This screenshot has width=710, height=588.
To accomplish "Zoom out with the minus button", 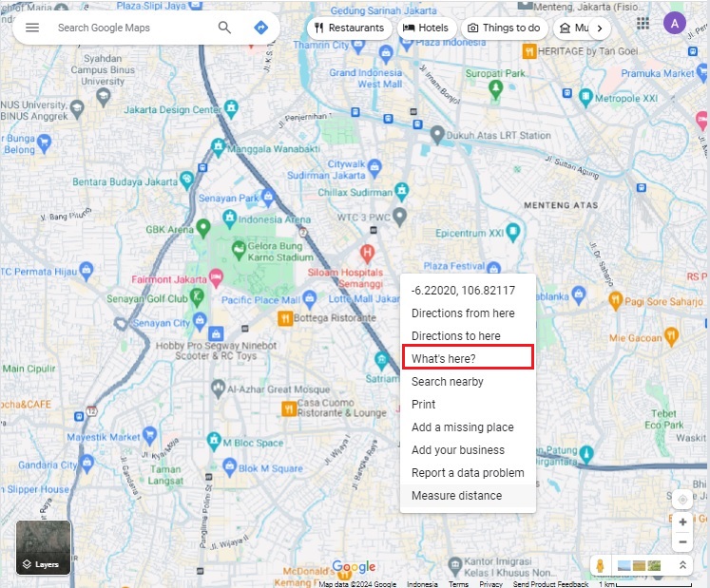I will point(682,541).
